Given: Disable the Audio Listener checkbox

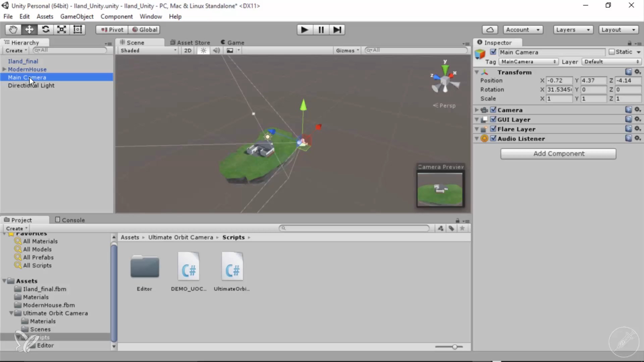Looking at the screenshot, I should (493, 138).
